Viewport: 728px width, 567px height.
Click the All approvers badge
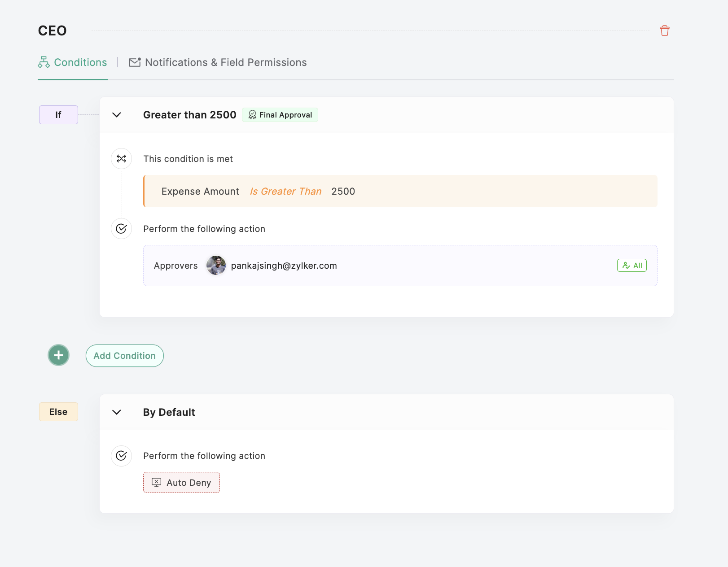[x=632, y=266]
